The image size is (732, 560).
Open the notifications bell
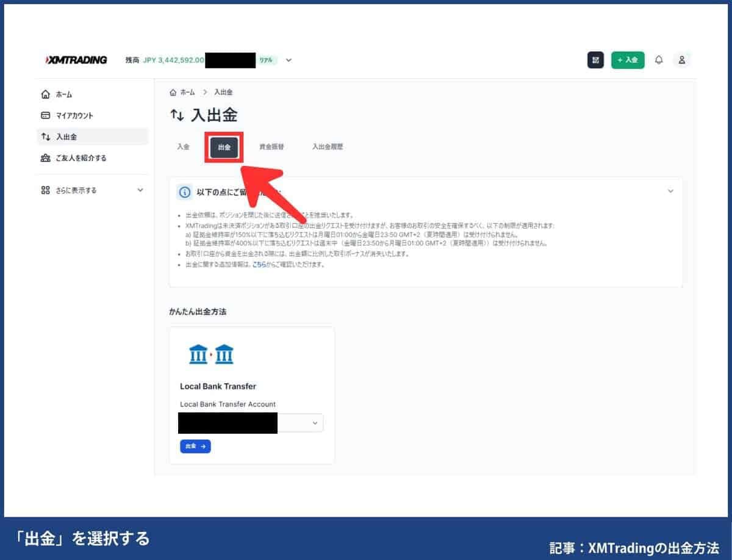click(x=659, y=60)
